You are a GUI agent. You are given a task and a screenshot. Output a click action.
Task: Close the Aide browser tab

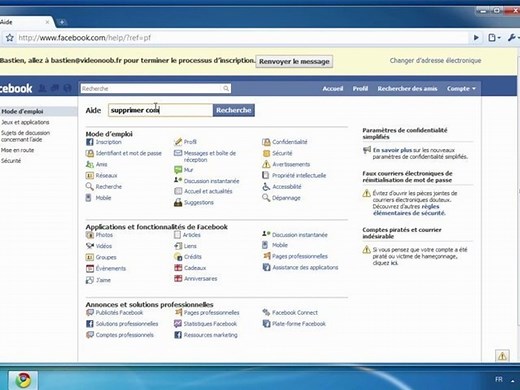(47, 22)
